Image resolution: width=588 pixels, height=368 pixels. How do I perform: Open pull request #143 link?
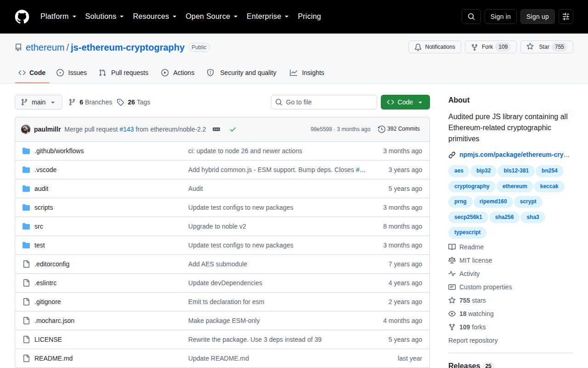click(126, 129)
